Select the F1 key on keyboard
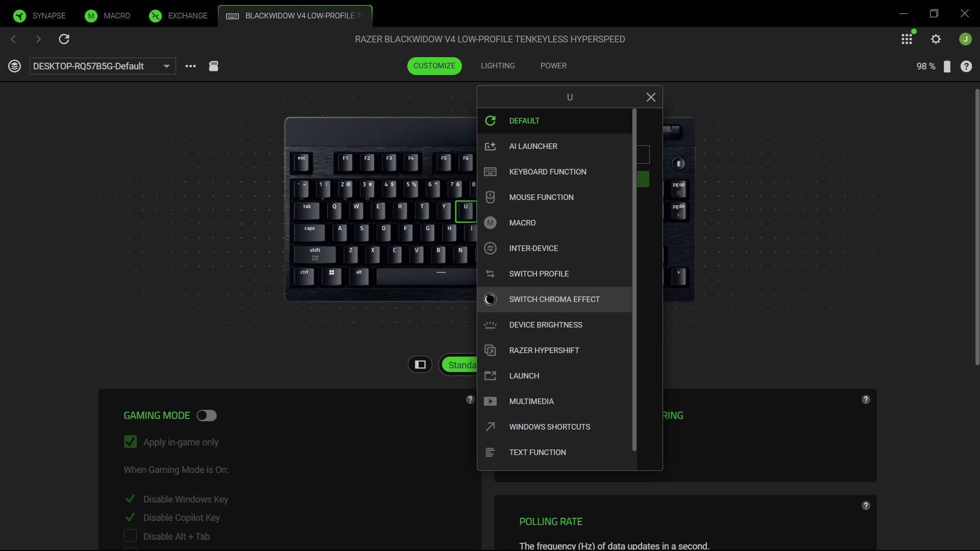 point(346,162)
